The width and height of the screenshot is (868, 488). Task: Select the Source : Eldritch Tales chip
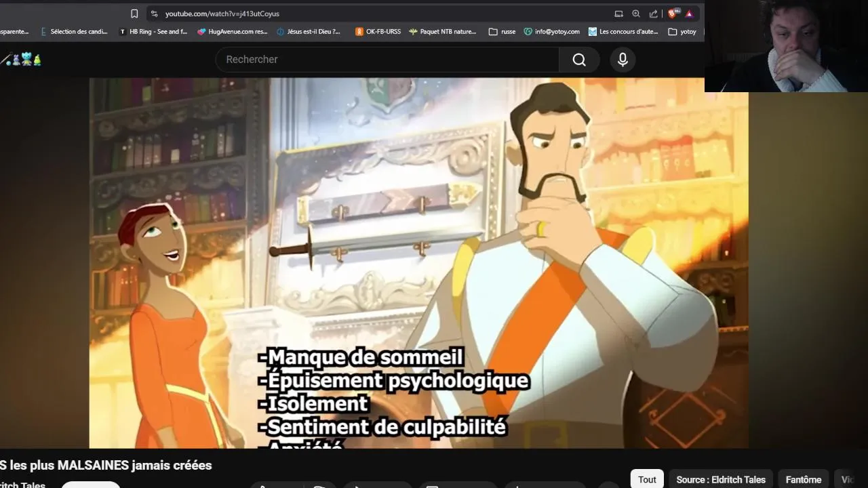(721, 479)
